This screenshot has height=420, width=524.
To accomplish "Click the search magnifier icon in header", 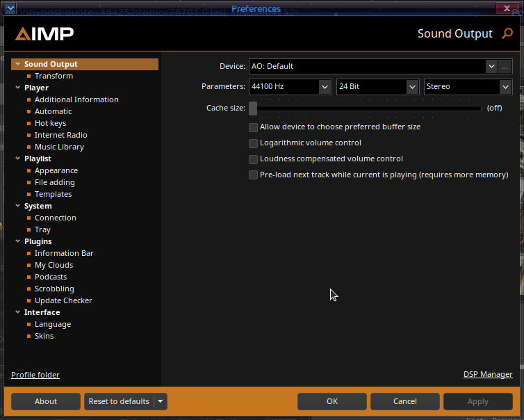I will (x=507, y=33).
